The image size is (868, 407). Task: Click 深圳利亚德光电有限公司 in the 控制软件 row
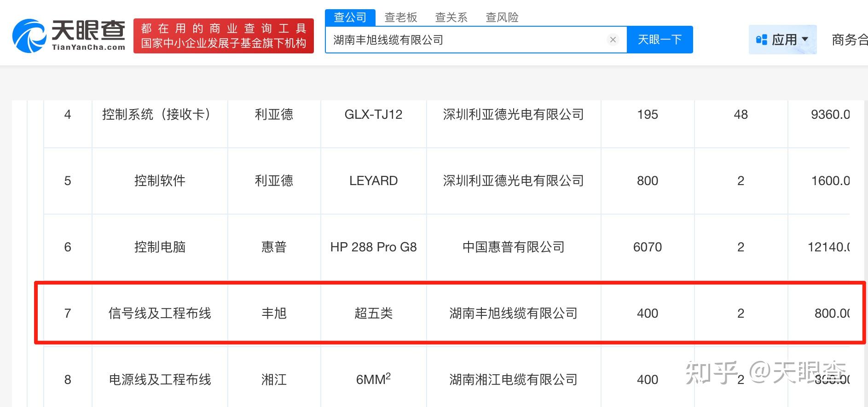[513, 181]
